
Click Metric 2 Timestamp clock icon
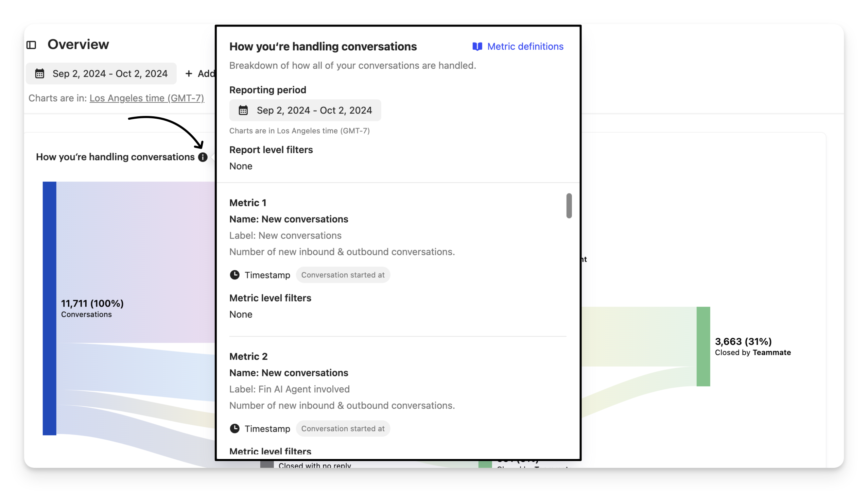click(235, 428)
